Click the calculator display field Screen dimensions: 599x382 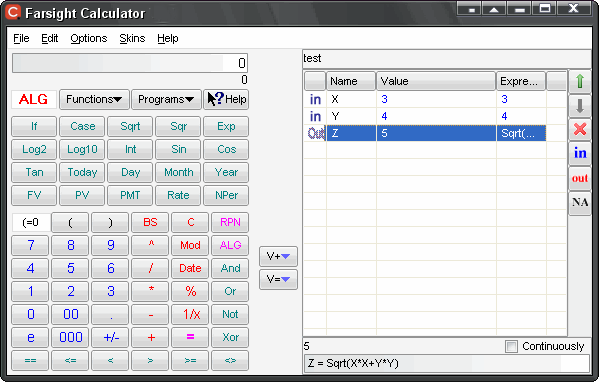tap(130, 63)
